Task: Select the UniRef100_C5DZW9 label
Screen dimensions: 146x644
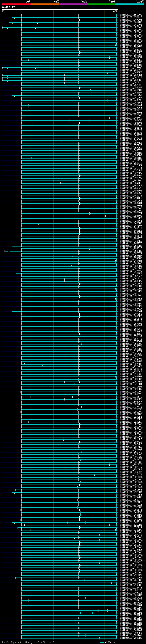Action: pos(131,344)
